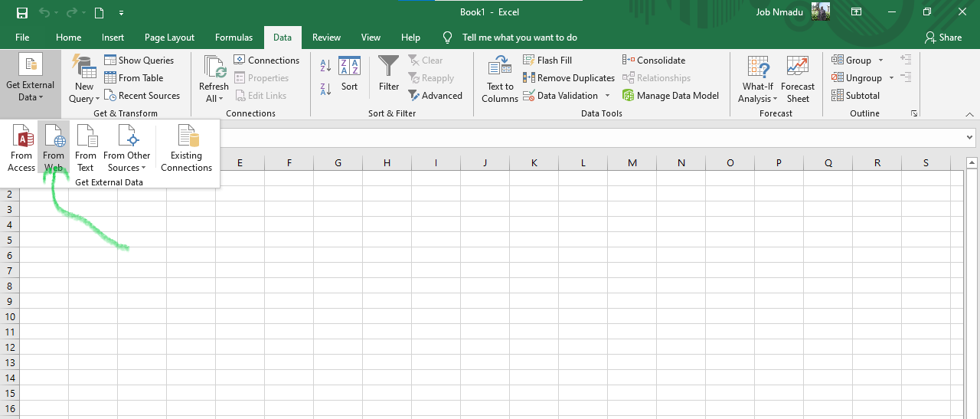Select column M header
This screenshot has height=419, width=980.
point(632,162)
